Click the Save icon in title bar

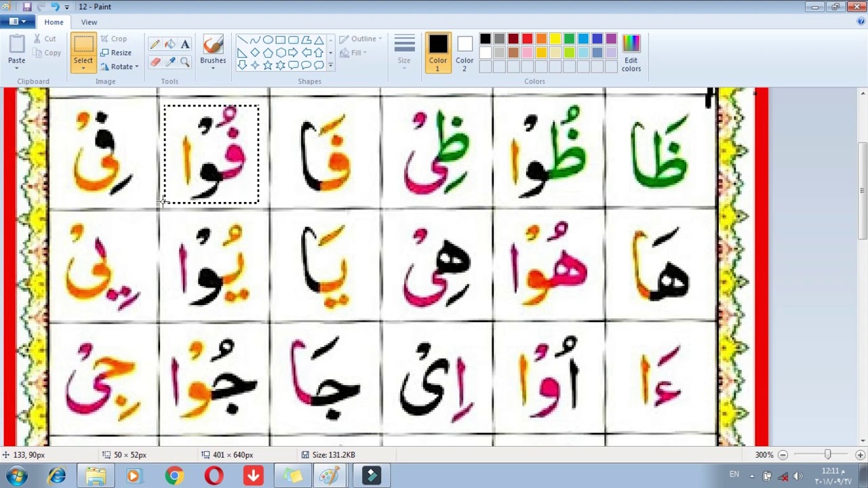coord(27,7)
